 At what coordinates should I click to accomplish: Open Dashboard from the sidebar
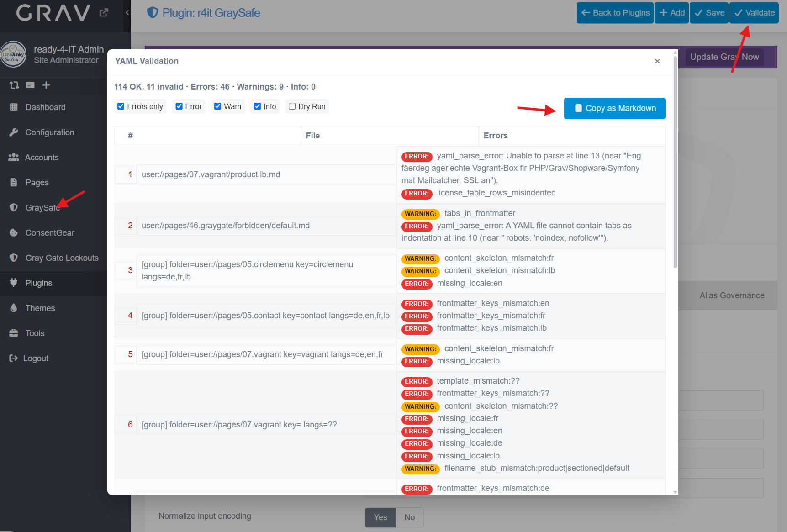pyautogui.click(x=45, y=107)
